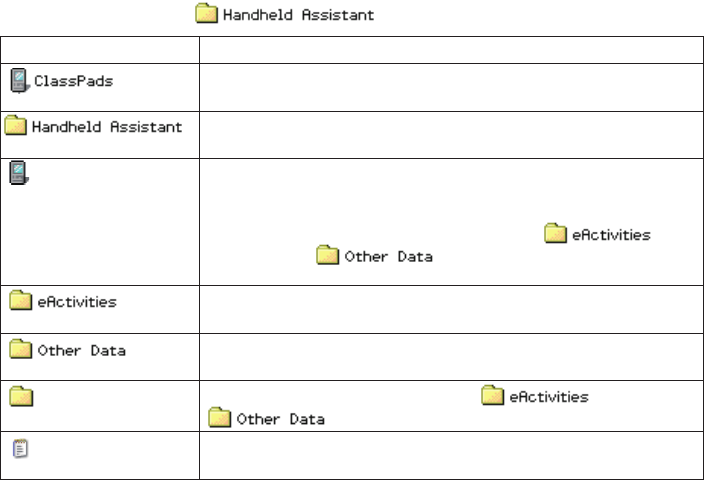Click the ClassPads handheld device icon
This screenshot has height=480, width=704.
pyautogui.click(x=19, y=81)
